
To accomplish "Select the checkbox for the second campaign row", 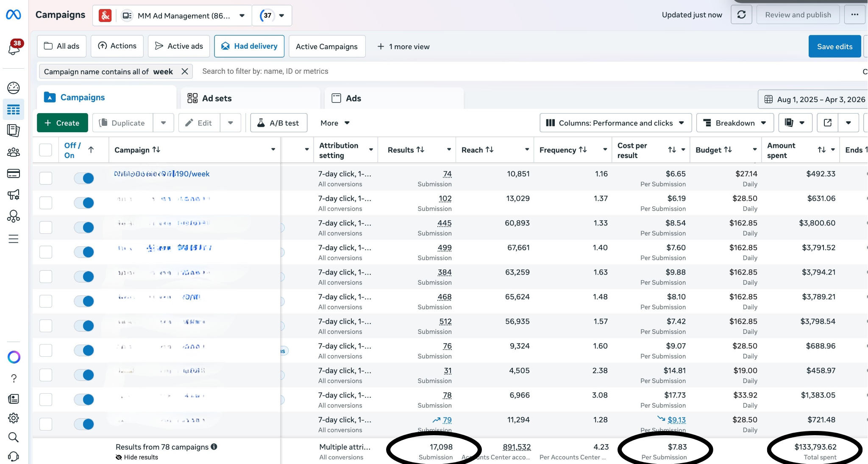I will point(45,203).
